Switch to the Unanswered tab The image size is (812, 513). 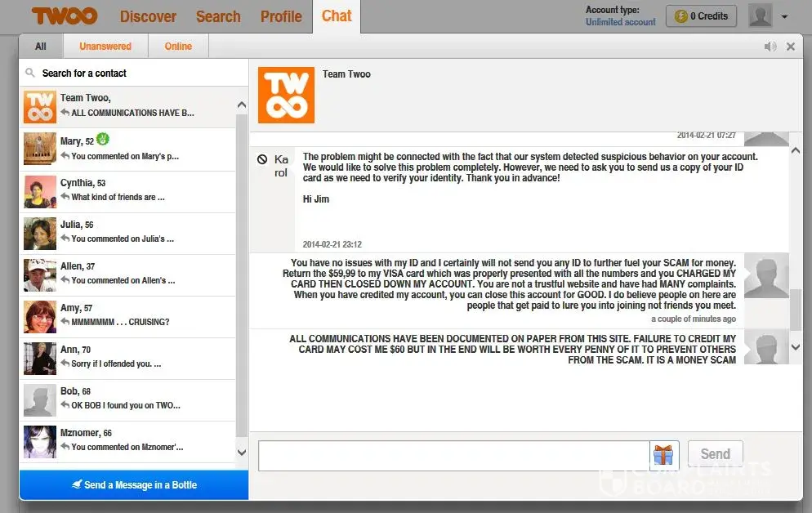(105, 47)
